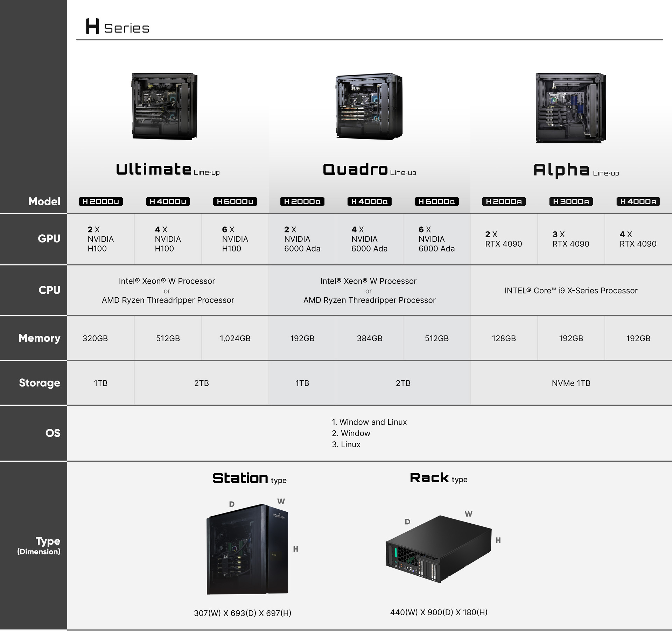Screen dimensions: 672x631
Task: Click the H6000U model badge
Action: coord(235,201)
